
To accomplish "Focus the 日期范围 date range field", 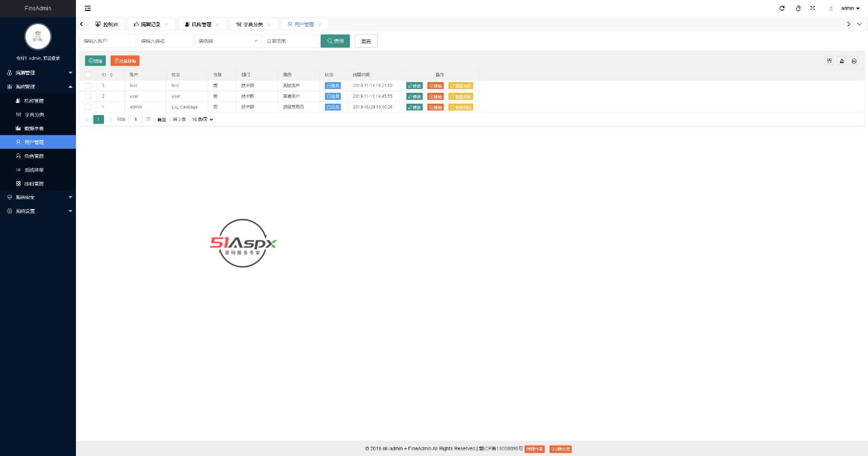I will tap(291, 41).
